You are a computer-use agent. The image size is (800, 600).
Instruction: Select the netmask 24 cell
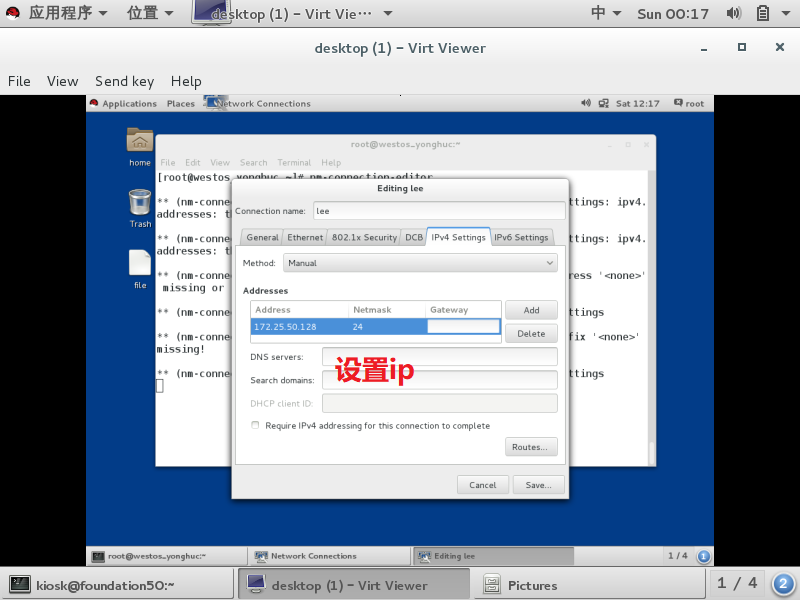[387, 327]
